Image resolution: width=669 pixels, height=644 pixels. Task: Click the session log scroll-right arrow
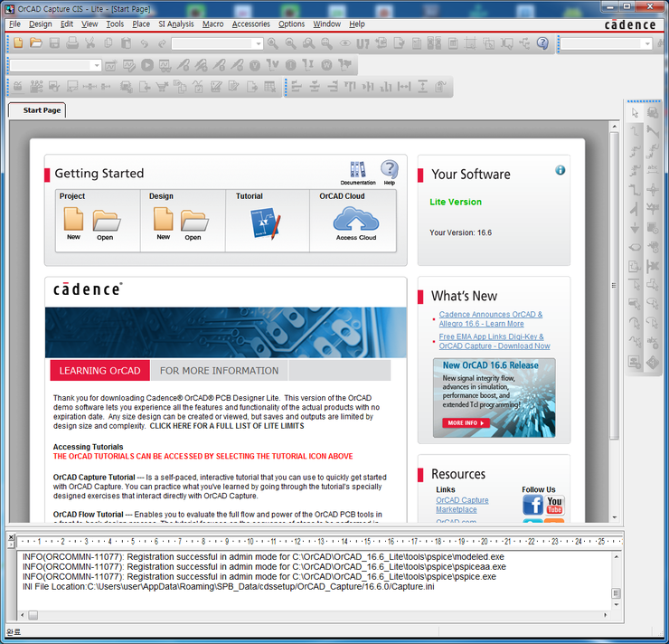(606, 615)
